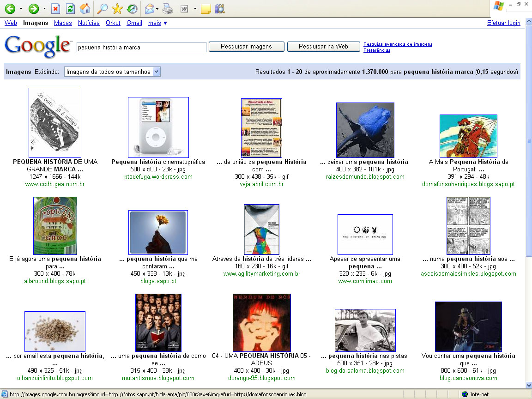The image size is (532, 399).
Task: Open 'Pesquisa avançada de imagens' link
Action: [398, 44]
